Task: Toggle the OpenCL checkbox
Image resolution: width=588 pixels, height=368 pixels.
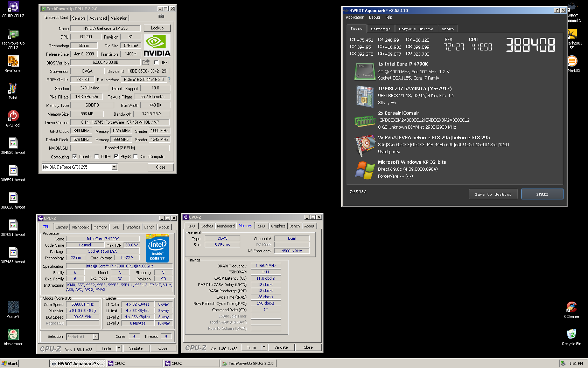Action: 75,157
